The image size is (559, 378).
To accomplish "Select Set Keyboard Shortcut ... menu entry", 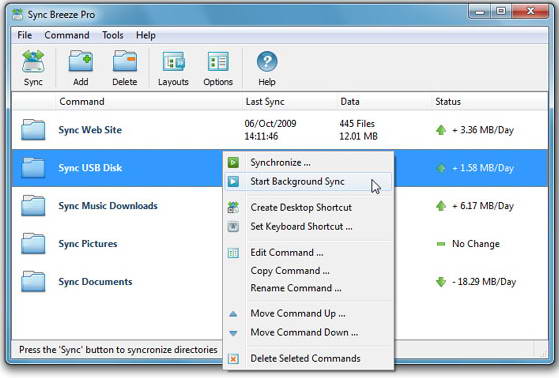I will 309,226.
